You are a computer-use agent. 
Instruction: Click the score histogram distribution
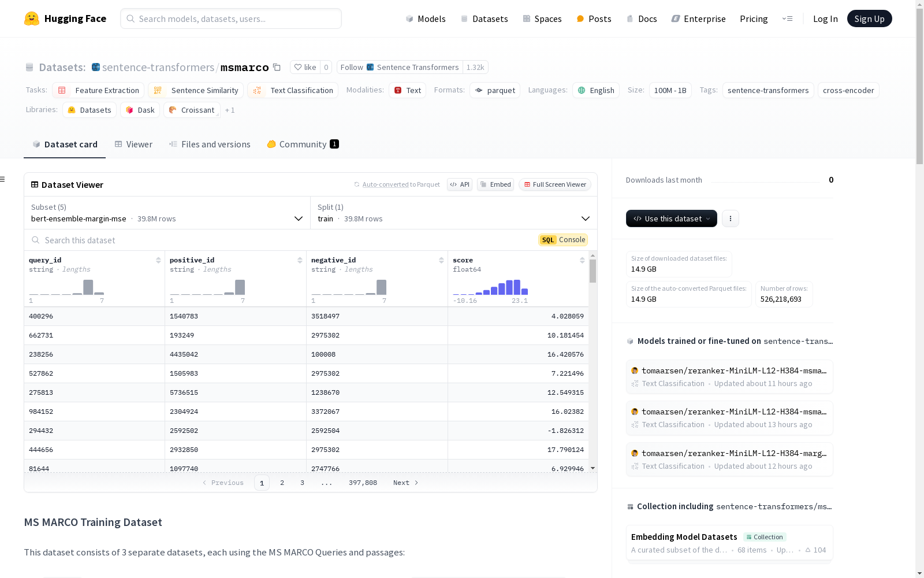click(x=490, y=287)
